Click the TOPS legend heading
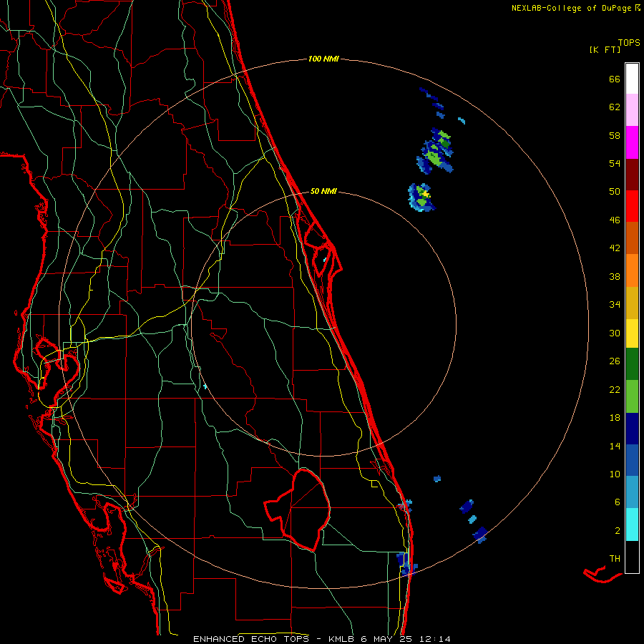This screenshot has width=644, height=644. 629,43
